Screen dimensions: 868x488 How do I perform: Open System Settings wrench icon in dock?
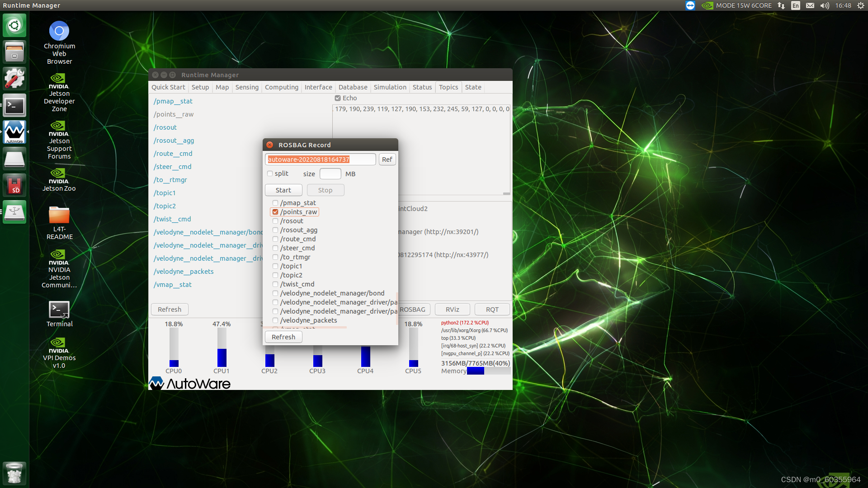point(14,79)
